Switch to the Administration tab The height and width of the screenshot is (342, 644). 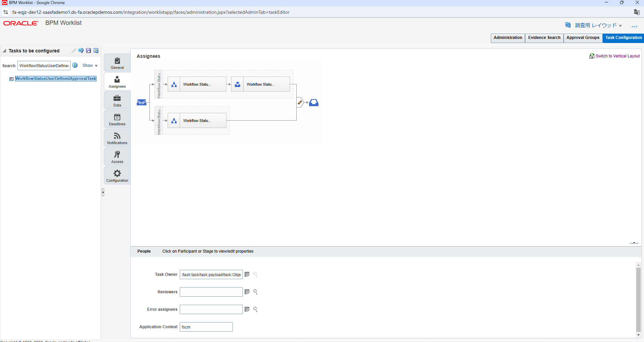508,38
